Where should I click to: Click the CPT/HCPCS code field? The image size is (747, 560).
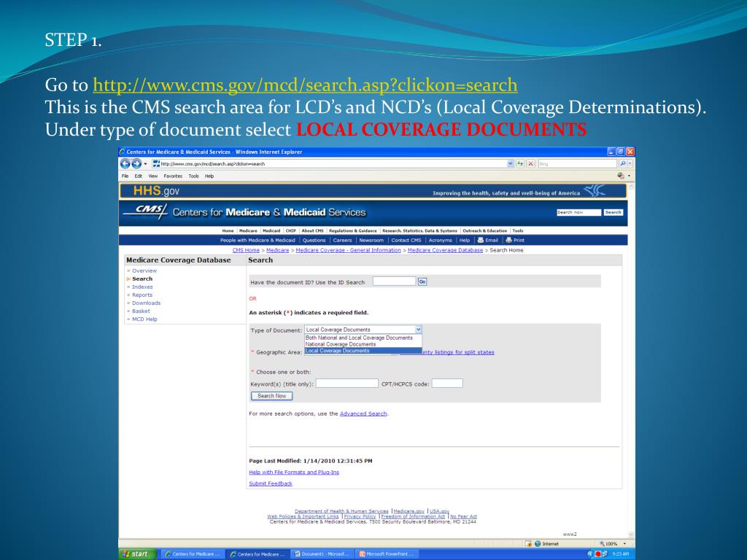pos(447,384)
